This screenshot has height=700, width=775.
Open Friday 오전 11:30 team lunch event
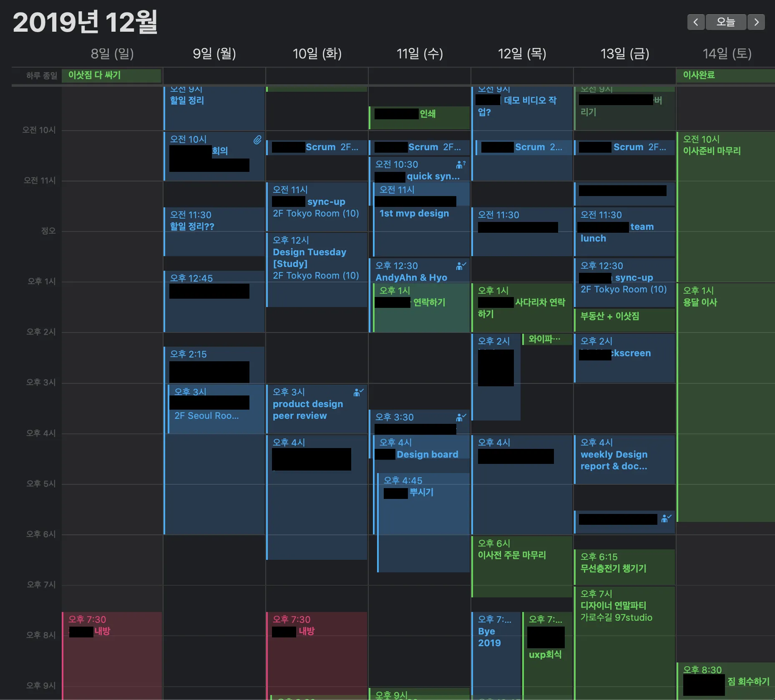click(625, 232)
